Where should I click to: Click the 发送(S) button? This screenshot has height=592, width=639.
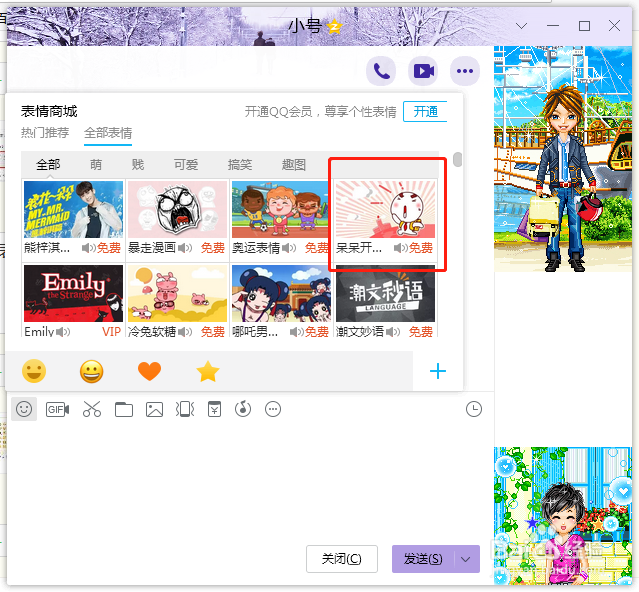(x=423, y=559)
